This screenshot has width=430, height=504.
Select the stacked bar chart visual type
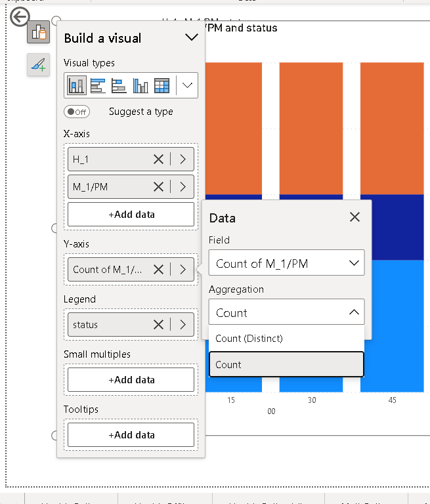98,85
